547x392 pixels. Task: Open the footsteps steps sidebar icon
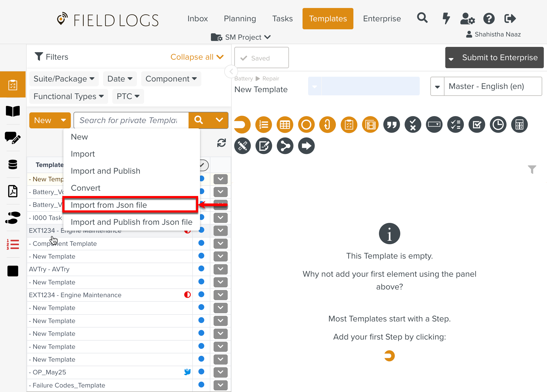13,218
